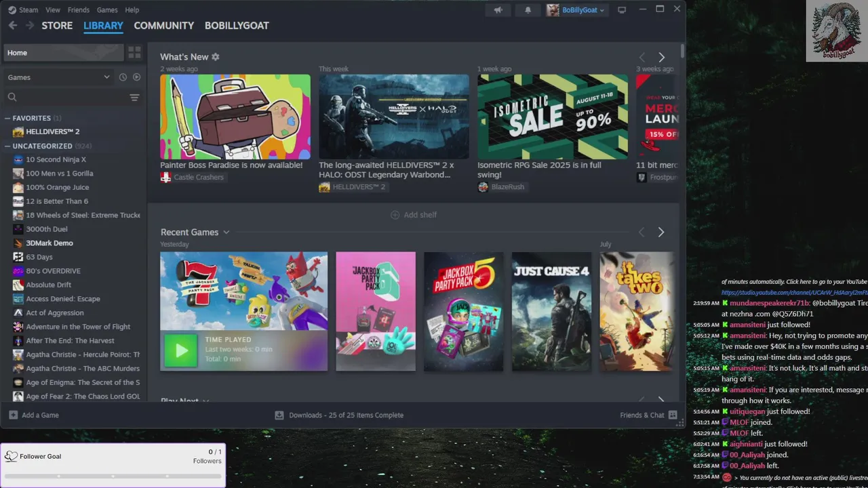Screen dimensions: 868x488
Task: Click the Absolute Drift game icon
Action: click(x=18, y=285)
